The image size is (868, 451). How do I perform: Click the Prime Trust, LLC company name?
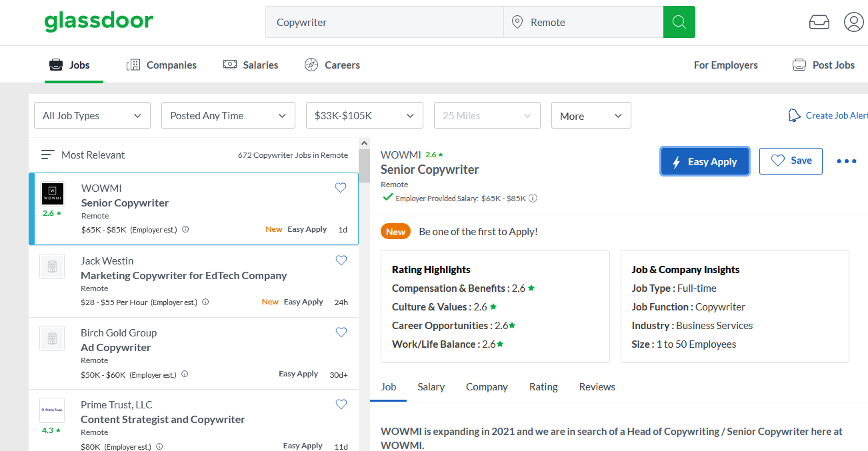click(117, 404)
